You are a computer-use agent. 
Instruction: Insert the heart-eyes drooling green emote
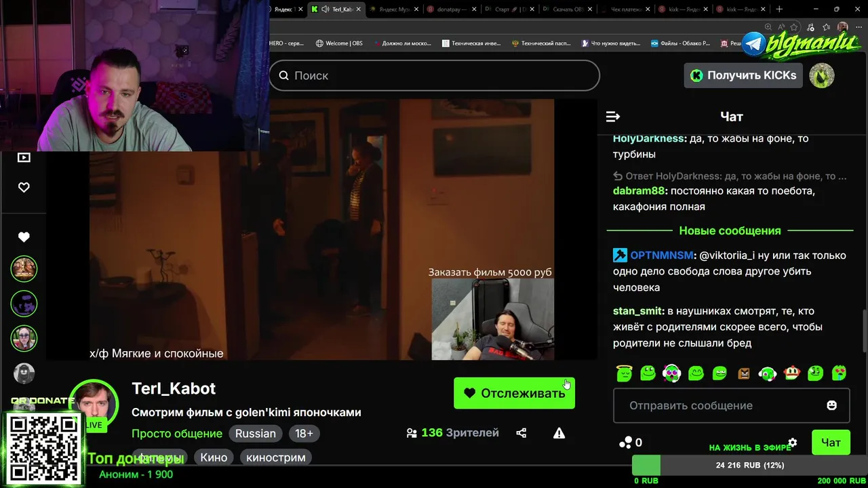840,373
